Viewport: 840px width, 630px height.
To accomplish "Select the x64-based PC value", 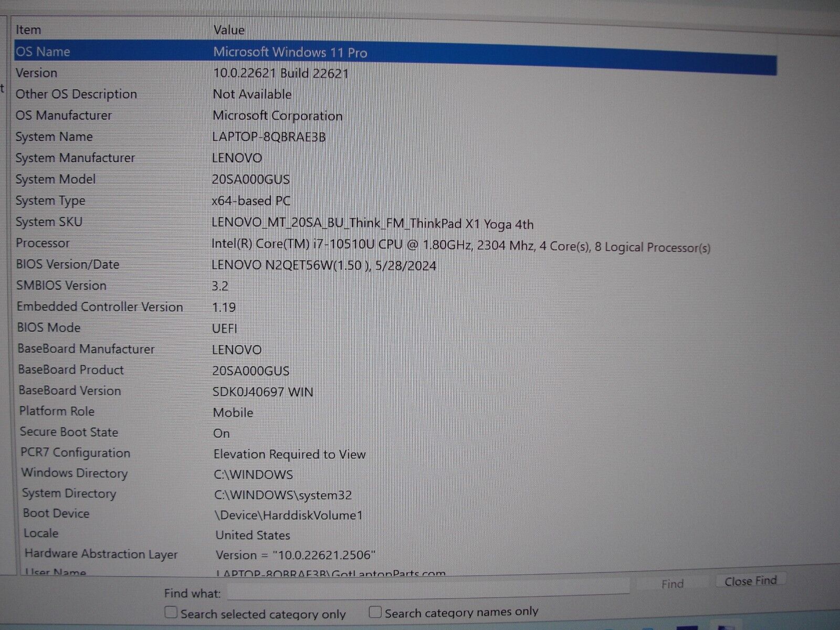I will point(251,201).
